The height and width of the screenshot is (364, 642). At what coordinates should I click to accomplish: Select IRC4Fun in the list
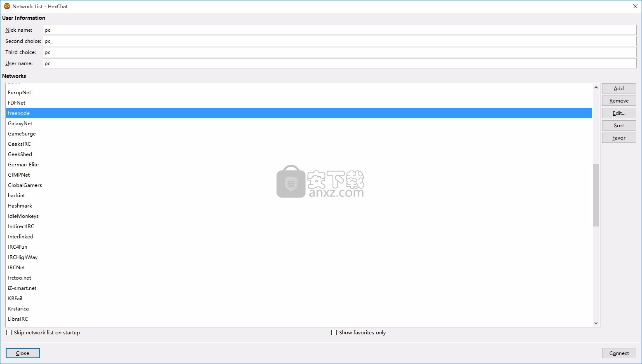[299, 247]
